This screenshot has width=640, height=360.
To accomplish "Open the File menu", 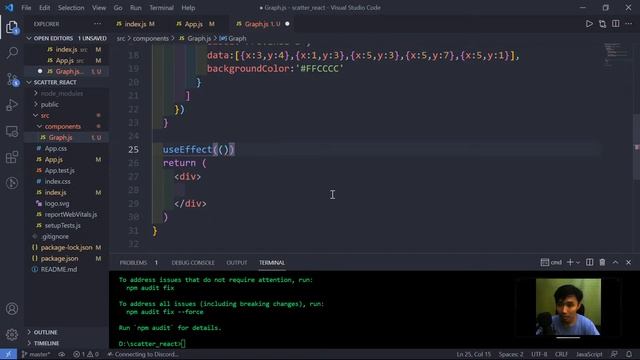I will tap(26, 8).
